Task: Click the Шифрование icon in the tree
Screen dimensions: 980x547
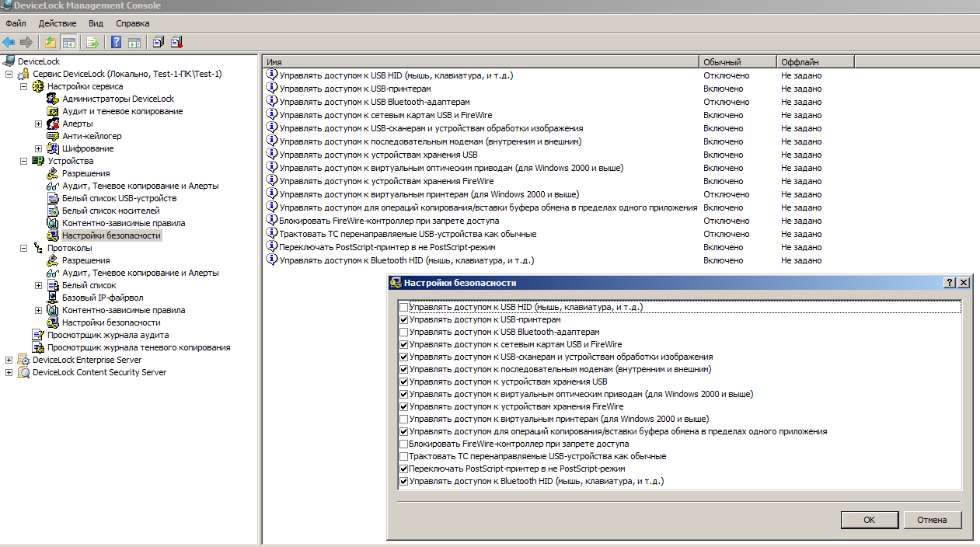Action: (53, 148)
